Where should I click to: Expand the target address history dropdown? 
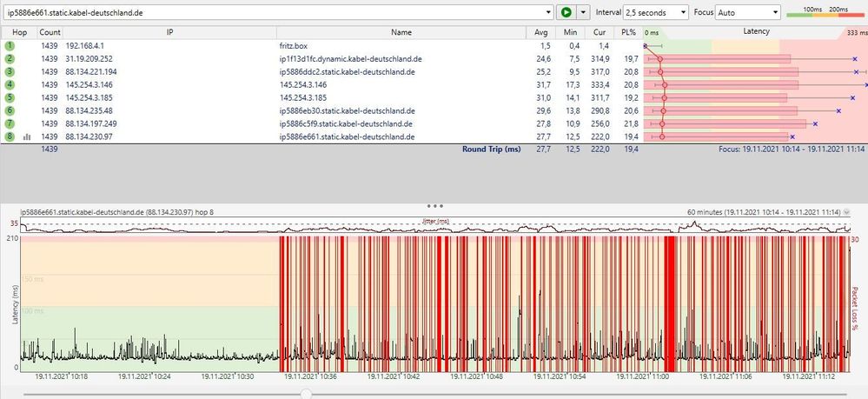click(547, 12)
